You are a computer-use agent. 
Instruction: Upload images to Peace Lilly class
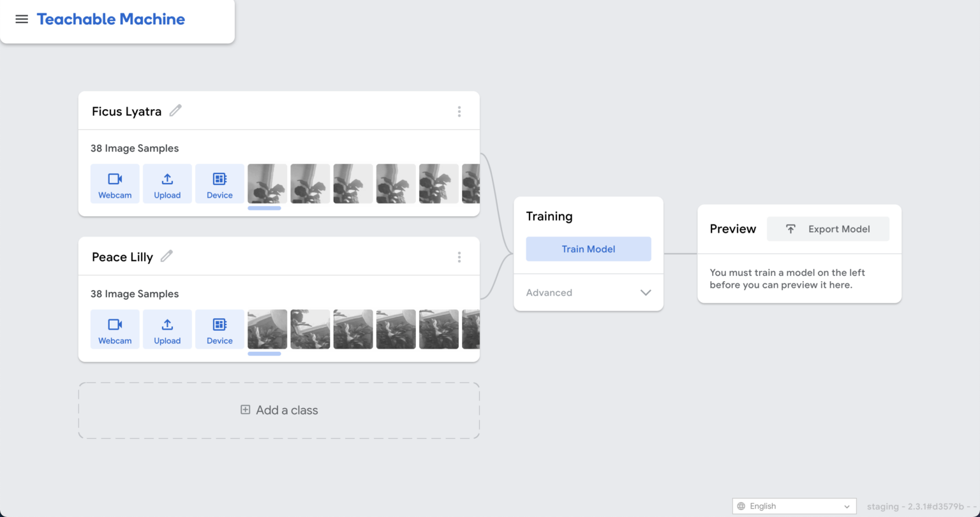(x=167, y=329)
